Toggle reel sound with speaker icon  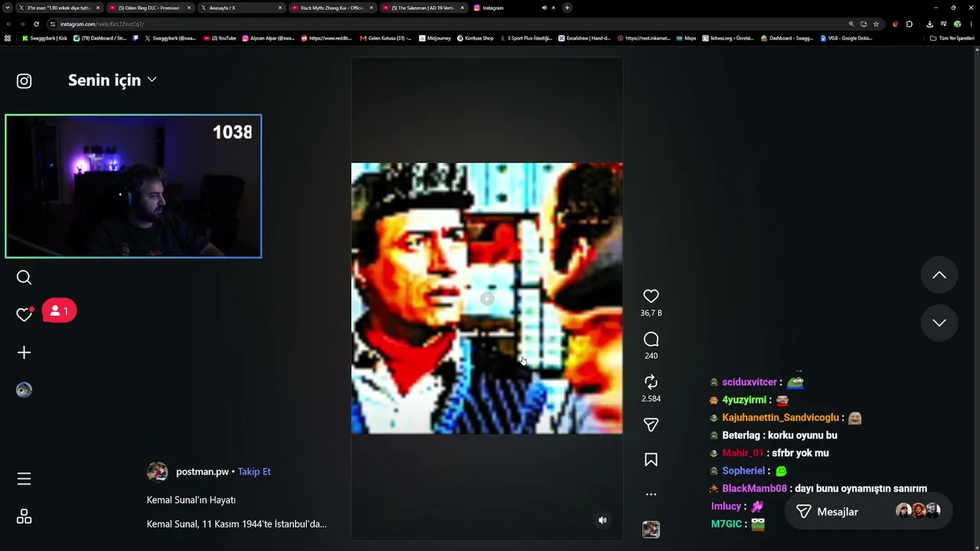[603, 520]
